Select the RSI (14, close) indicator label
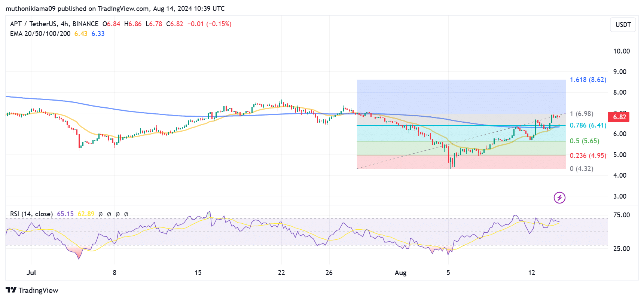The image size is (644, 300). [31, 214]
